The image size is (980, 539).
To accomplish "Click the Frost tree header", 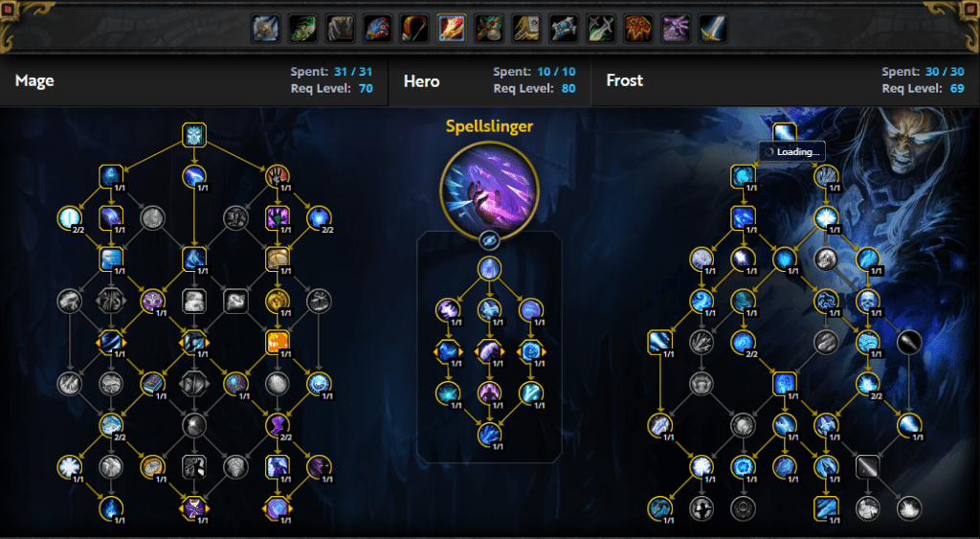I will (624, 80).
